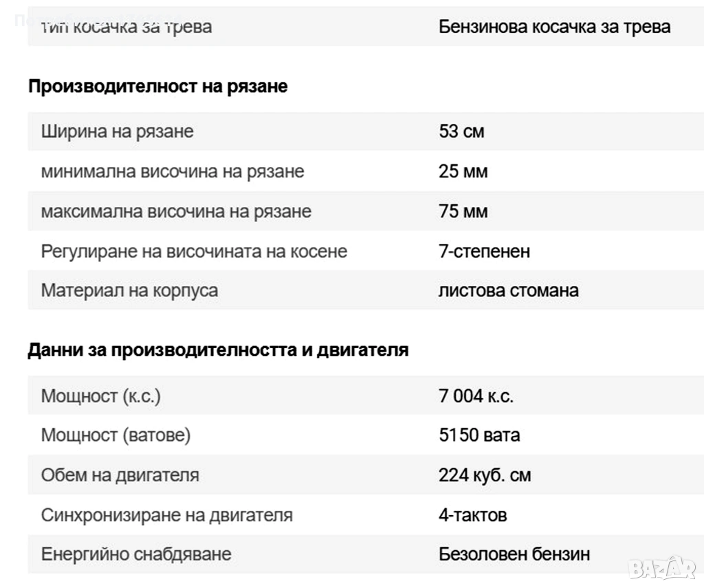Click the 'Данни за производителността и двигателя' heading

point(218,350)
